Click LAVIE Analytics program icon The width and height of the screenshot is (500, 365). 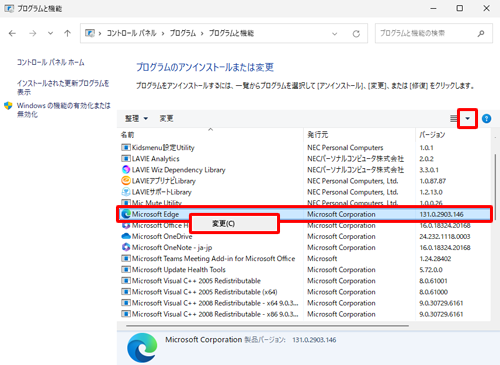point(126,159)
